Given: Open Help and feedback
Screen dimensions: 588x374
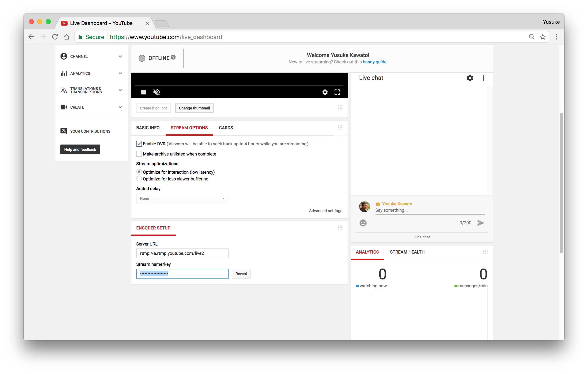Looking at the screenshot, I should pos(80,149).
